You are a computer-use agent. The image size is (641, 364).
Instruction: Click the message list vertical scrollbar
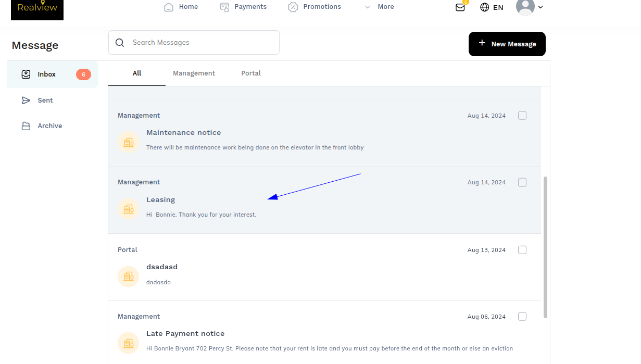click(545, 247)
